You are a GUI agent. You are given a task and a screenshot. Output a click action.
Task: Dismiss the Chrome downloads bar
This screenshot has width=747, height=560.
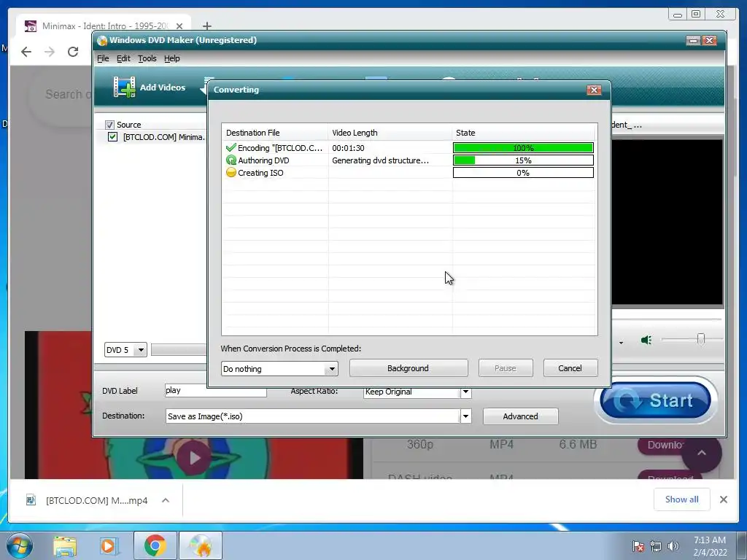pyautogui.click(x=723, y=499)
